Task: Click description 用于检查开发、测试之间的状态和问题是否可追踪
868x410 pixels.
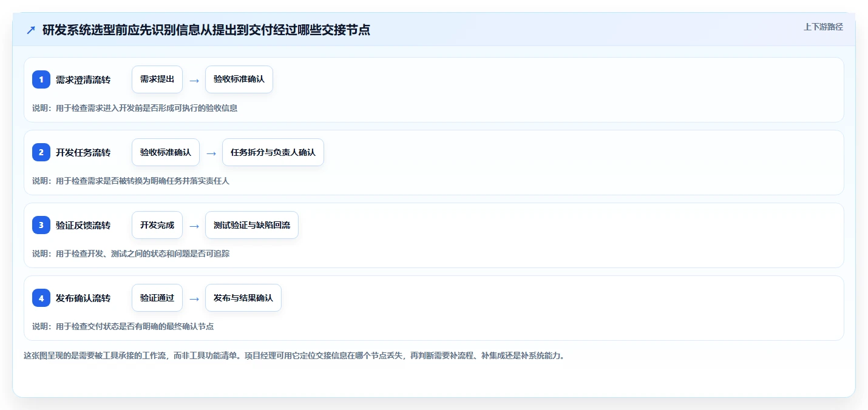Action: [x=143, y=254]
